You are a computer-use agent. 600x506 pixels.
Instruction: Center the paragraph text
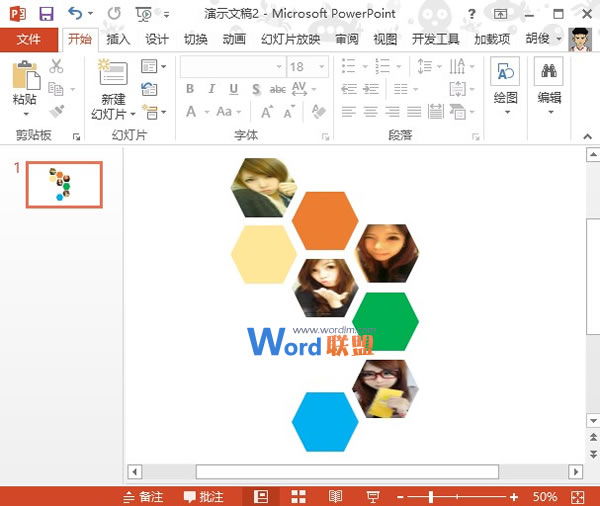370,112
